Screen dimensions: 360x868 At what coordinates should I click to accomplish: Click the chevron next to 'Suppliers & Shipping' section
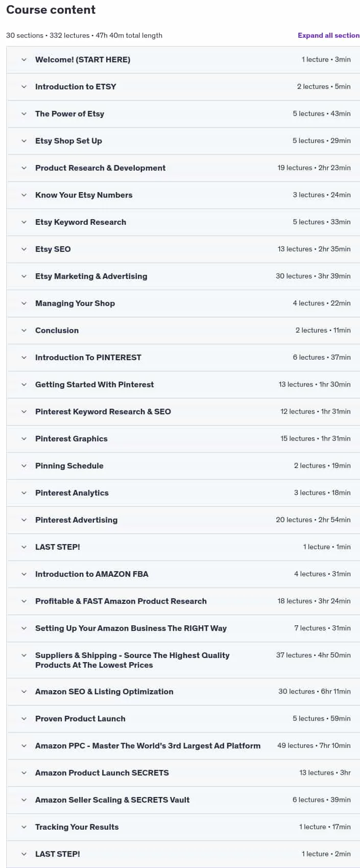(x=24, y=655)
